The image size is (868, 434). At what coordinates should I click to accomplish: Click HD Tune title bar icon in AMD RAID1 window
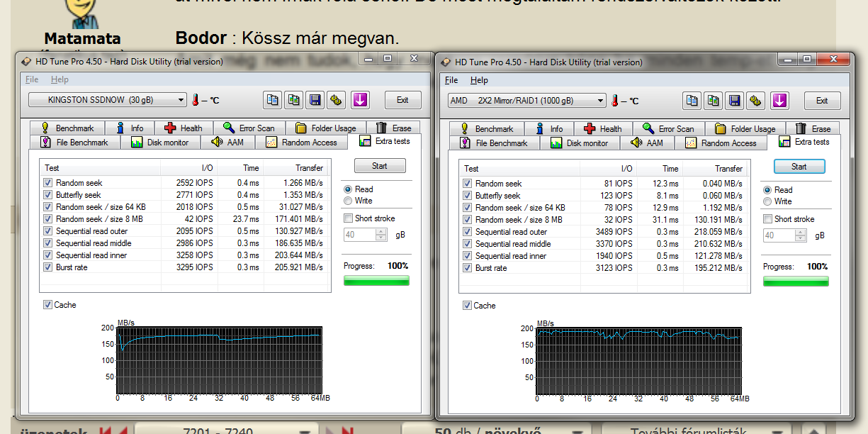[x=446, y=62]
